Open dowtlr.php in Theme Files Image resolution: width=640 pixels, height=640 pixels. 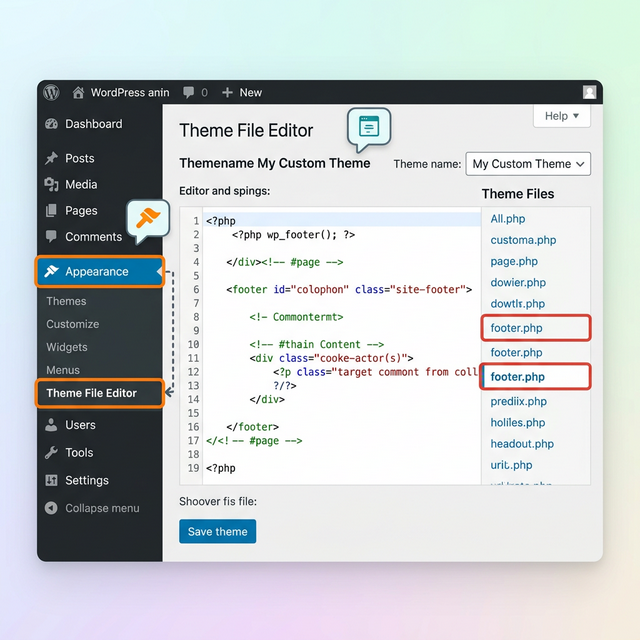point(518,304)
